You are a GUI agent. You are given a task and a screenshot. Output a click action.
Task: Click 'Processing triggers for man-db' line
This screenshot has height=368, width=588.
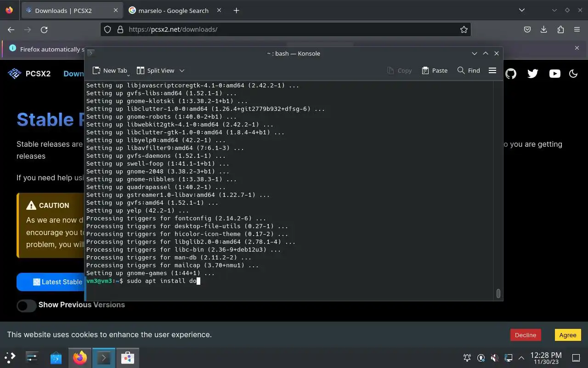(169, 257)
